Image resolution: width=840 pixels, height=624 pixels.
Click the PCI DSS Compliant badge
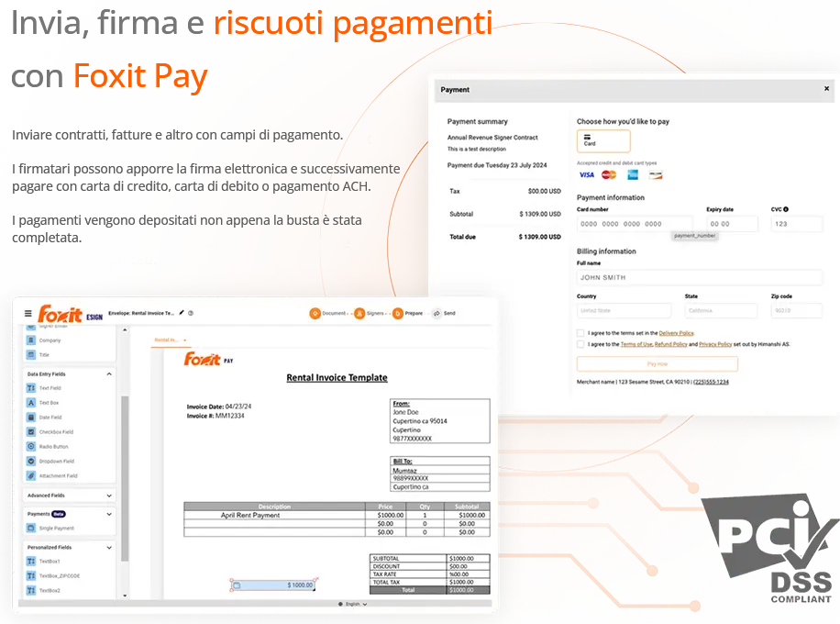[x=771, y=549]
